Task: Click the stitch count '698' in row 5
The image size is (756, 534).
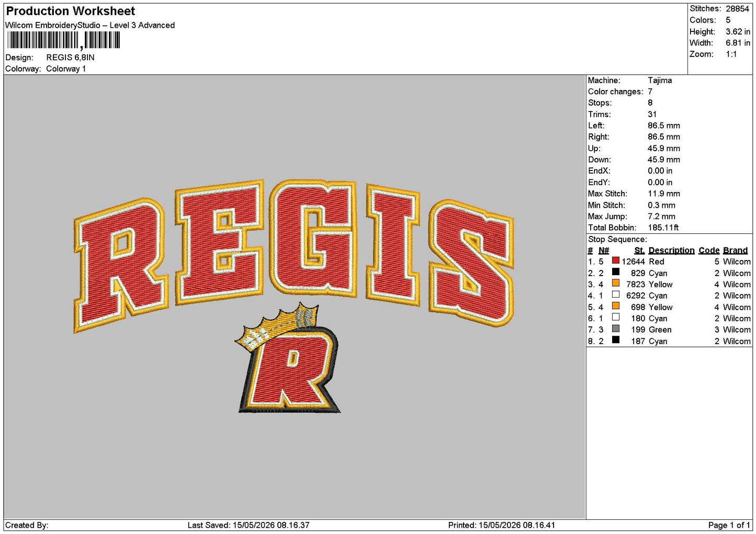Action: (638, 307)
